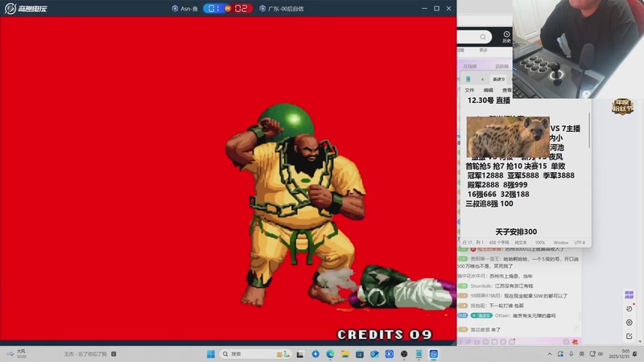This screenshot has height=362, width=644.
Task: Open the 更多 tab
Action: coord(484,50)
